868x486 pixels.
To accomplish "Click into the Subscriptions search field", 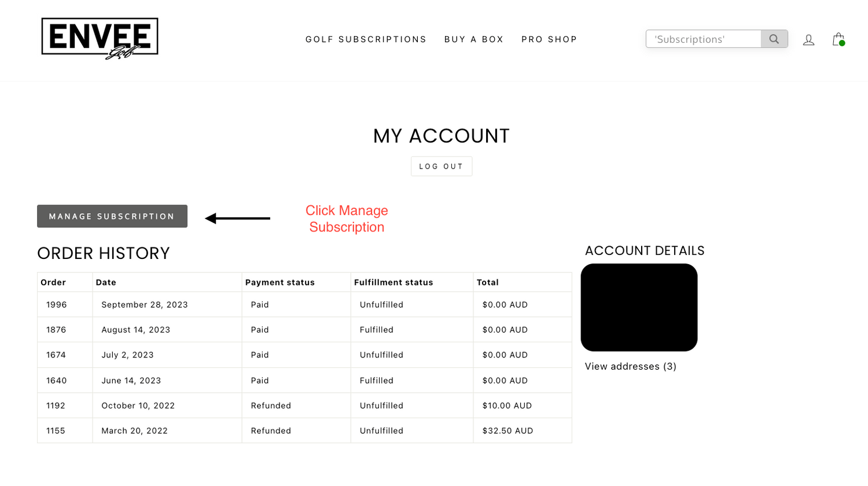I will point(704,39).
